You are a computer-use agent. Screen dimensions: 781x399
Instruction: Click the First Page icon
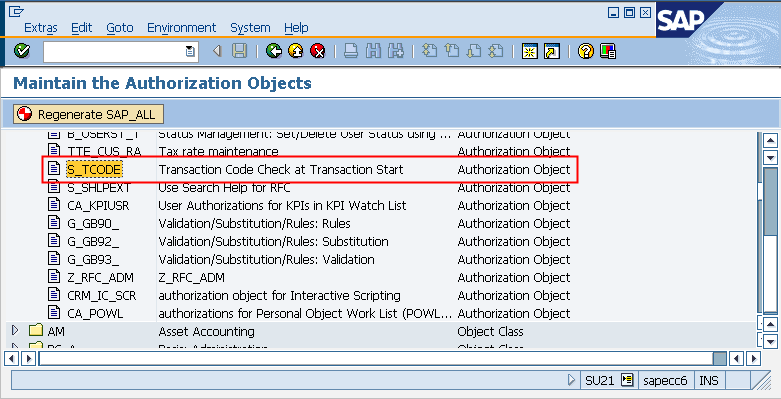429,51
